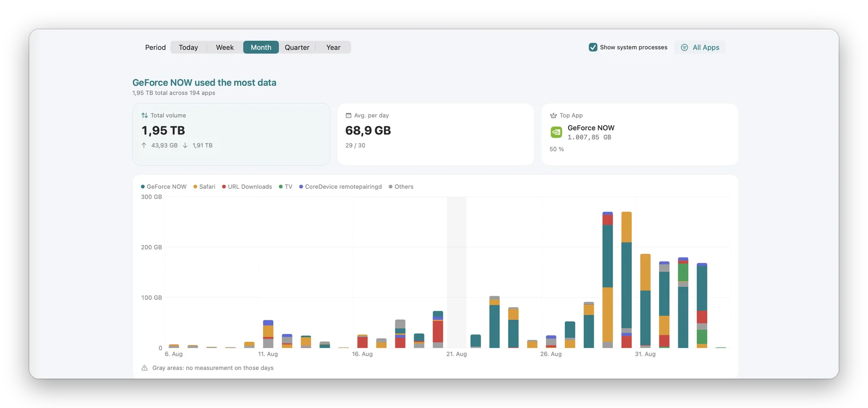The height and width of the screenshot is (408, 868).
Task: Select the Month period tab
Action: [261, 47]
